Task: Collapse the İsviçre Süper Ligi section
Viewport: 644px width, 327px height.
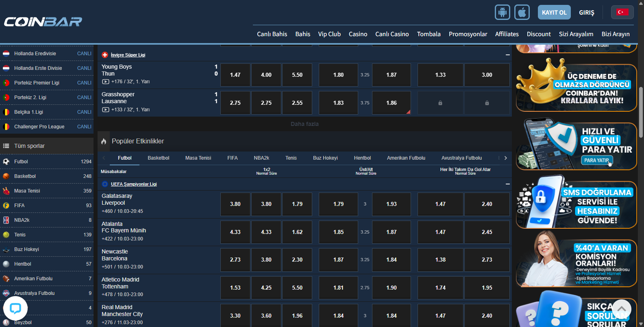Action: pyautogui.click(x=507, y=55)
